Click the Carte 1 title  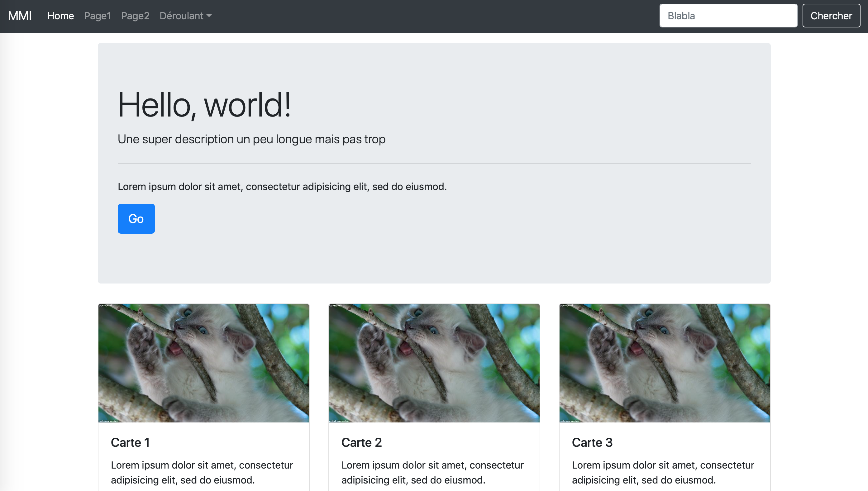pos(130,442)
